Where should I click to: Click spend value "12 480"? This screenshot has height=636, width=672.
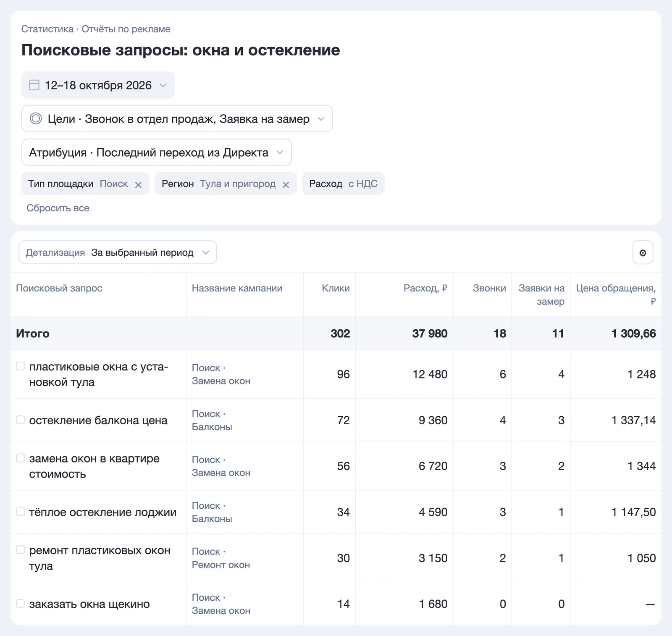coord(430,374)
